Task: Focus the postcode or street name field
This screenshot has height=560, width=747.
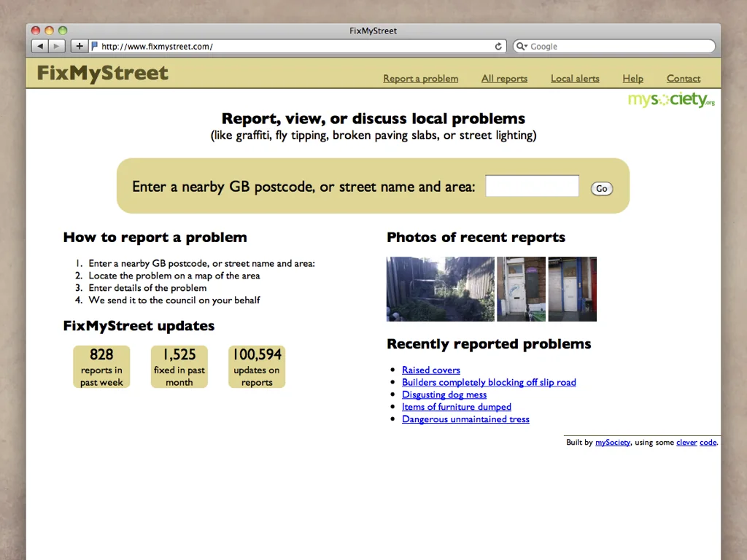Action: point(532,186)
